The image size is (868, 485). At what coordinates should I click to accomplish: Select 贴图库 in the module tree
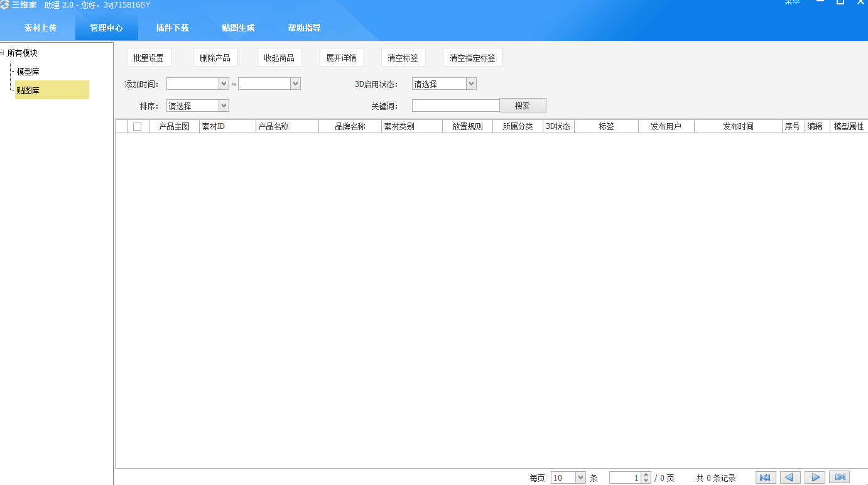click(52, 90)
